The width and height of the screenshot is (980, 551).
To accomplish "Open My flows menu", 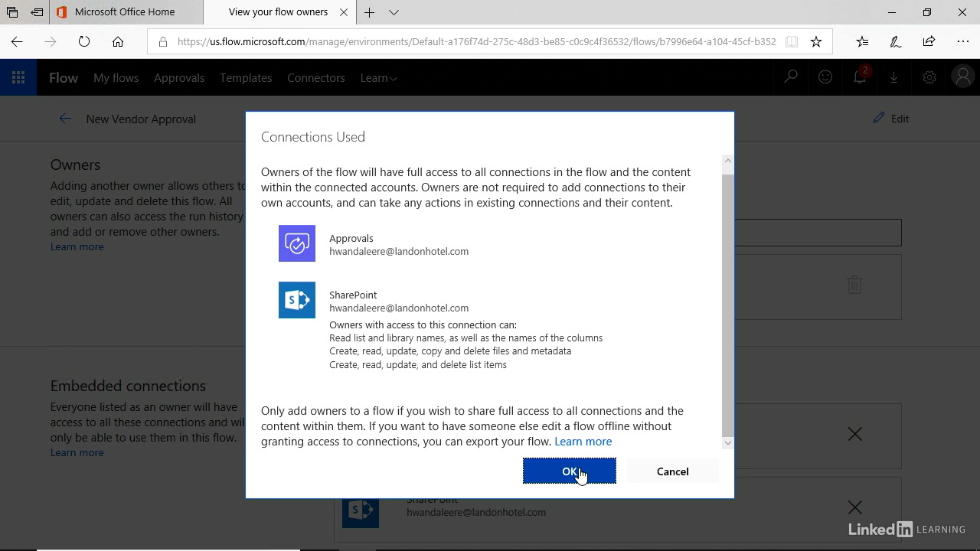I will (116, 78).
